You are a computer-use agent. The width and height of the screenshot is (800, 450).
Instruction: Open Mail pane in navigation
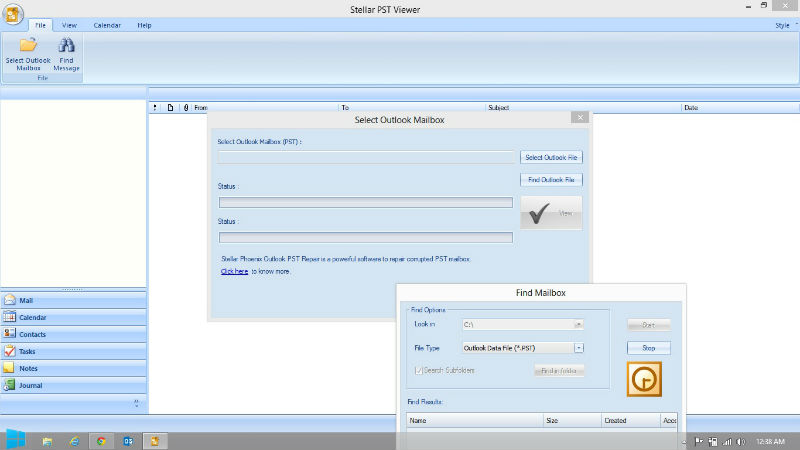73,301
